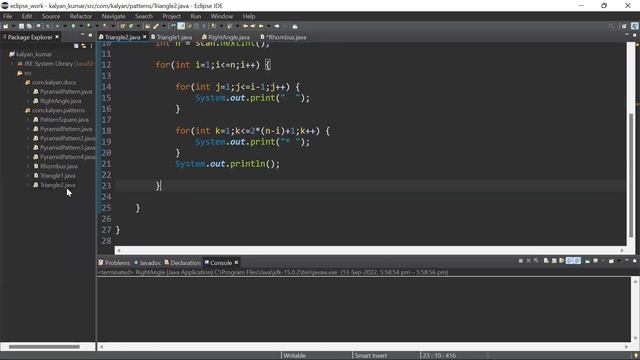Click the New file toolbar icon

click(x=6, y=26)
